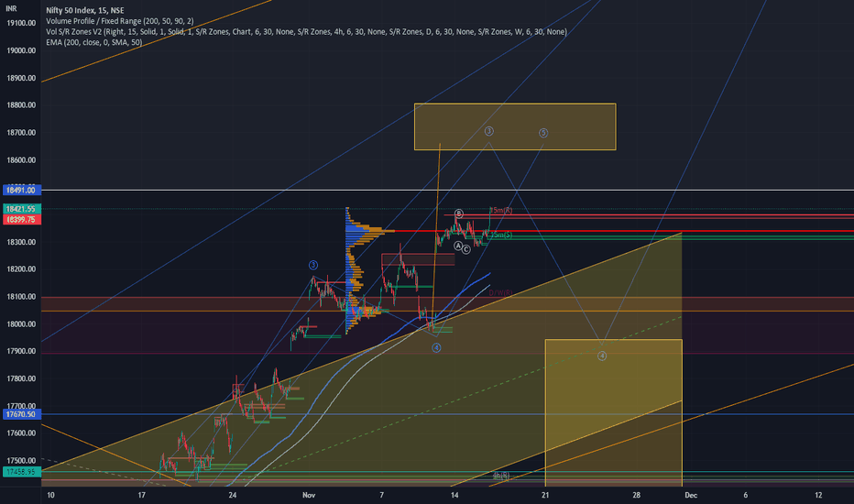Click the blue 18491.00 price tag

point(21,191)
